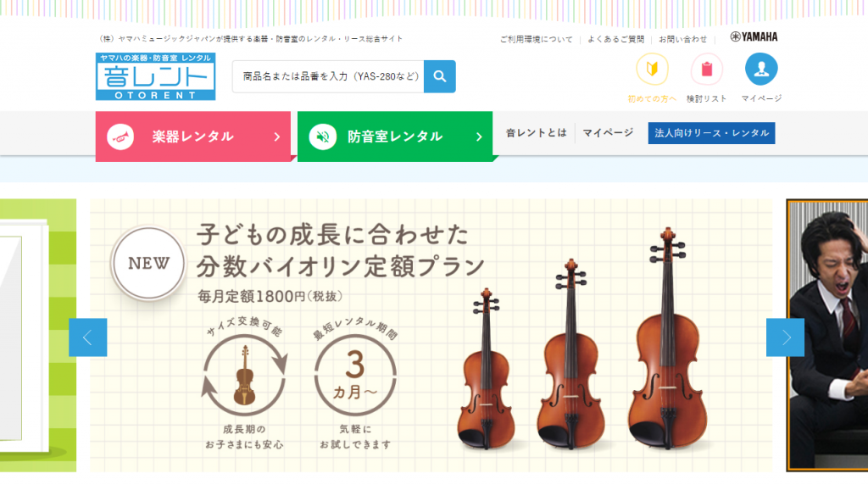This screenshot has width=868, height=485.
Task: Expand the 防音室レンタル chevron arrow
Action: point(480,137)
